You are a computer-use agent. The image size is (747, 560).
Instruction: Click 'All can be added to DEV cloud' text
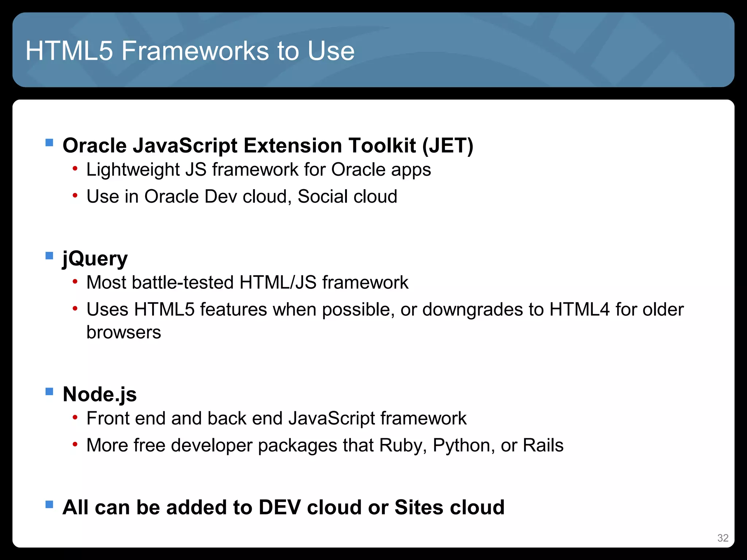click(283, 507)
